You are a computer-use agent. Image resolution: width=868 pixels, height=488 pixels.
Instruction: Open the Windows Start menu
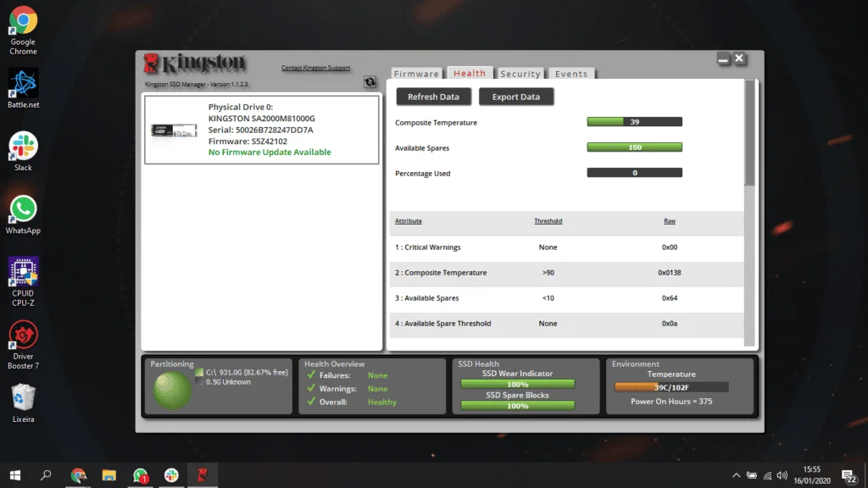coord(15,475)
